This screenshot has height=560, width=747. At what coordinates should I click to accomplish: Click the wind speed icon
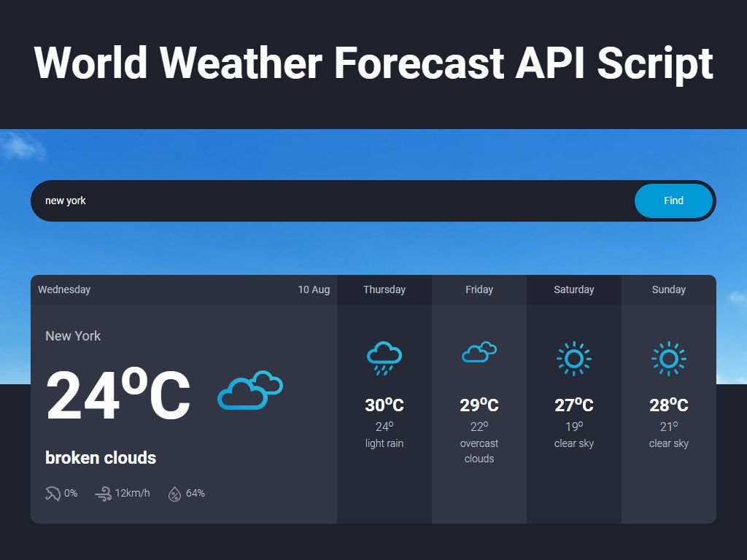click(103, 494)
